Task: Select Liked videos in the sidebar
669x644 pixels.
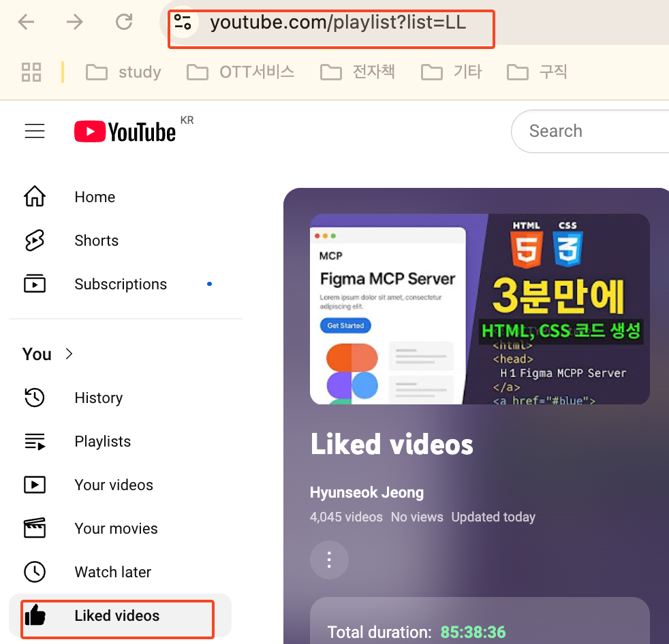Action: tap(120, 616)
